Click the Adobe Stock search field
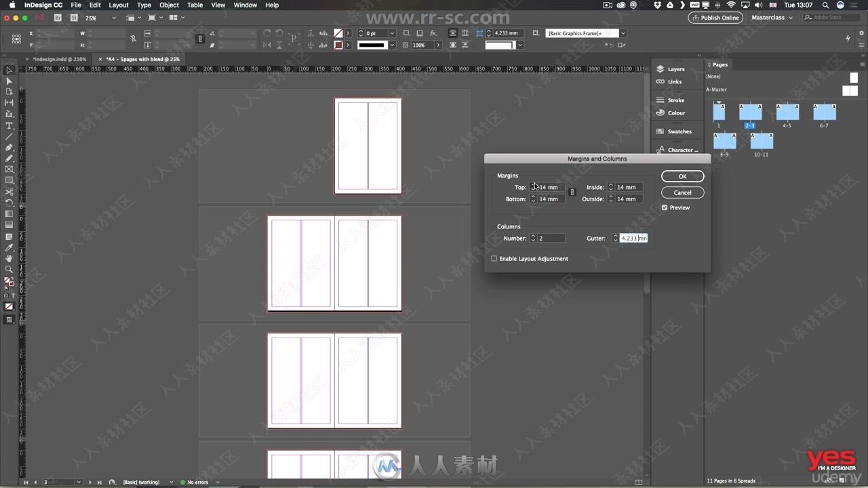868x488 pixels. [831, 18]
